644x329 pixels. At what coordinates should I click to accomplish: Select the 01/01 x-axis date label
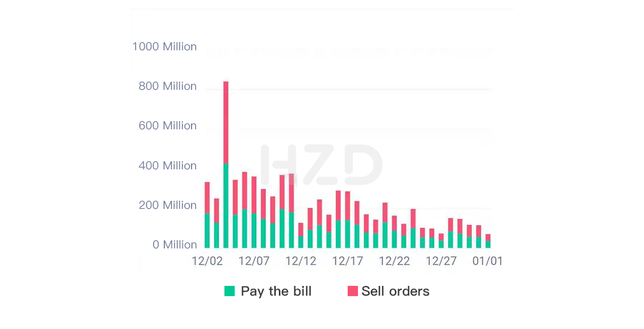488,261
